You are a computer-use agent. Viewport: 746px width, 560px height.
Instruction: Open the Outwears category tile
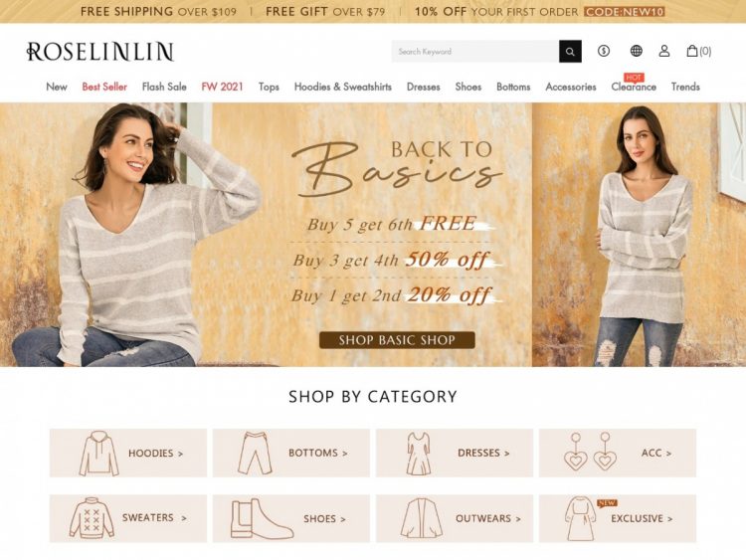[455, 518]
